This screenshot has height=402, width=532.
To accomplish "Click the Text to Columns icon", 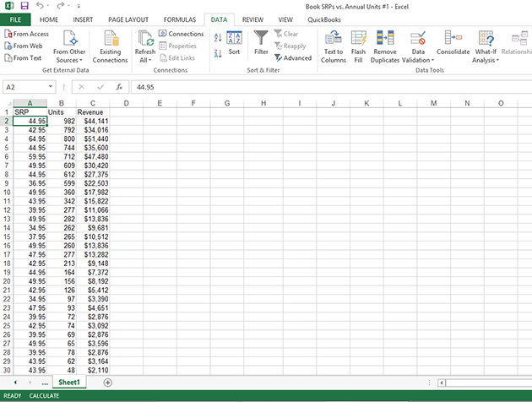I will tap(334, 39).
